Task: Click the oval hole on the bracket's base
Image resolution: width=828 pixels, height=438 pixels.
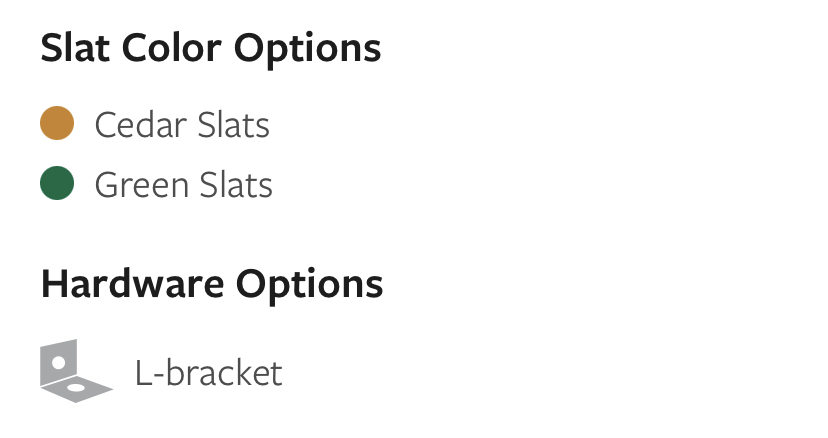Action: (77, 388)
